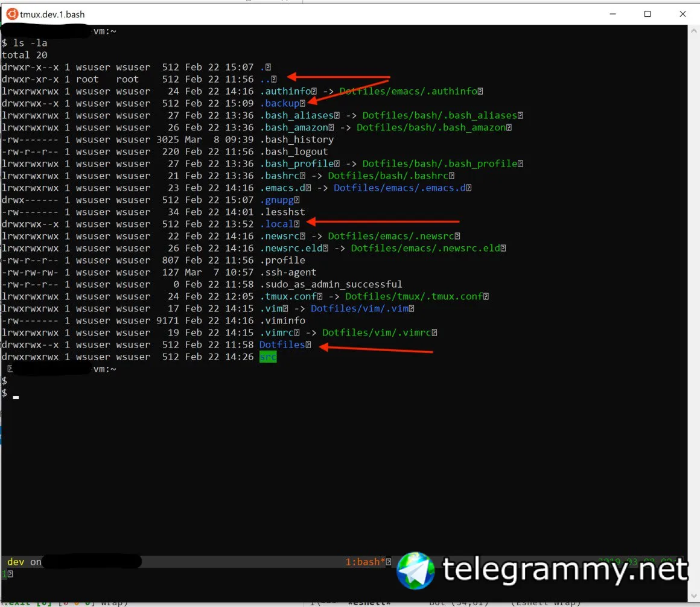This screenshot has height=607, width=700.
Task: Click the .bash_profile symlink name
Action: tap(297, 164)
